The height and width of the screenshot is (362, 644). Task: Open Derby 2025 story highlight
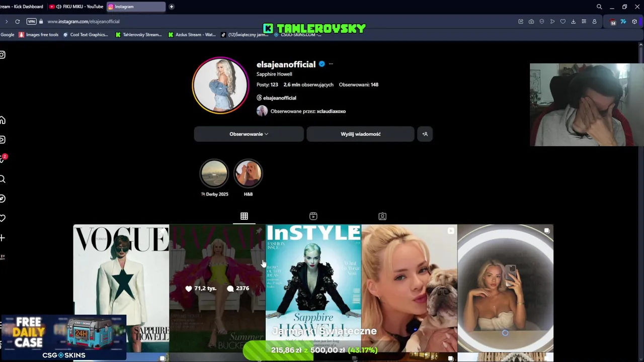tap(214, 178)
